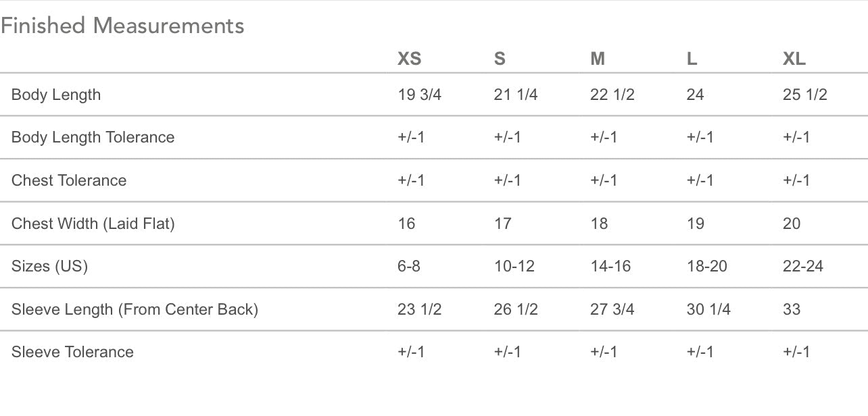Screen dimensions: 868x416
Task: Select the large sleeve length 30 1/4
Action: click(x=708, y=309)
